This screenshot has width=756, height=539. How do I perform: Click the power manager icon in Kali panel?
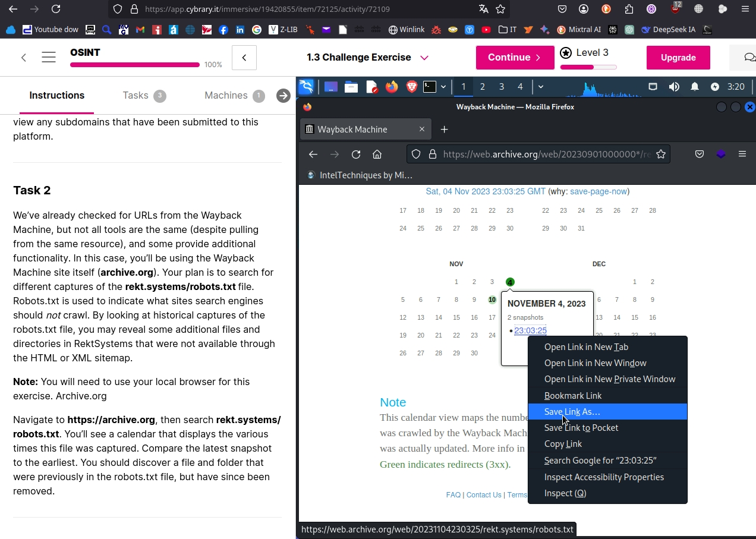tap(715, 87)
